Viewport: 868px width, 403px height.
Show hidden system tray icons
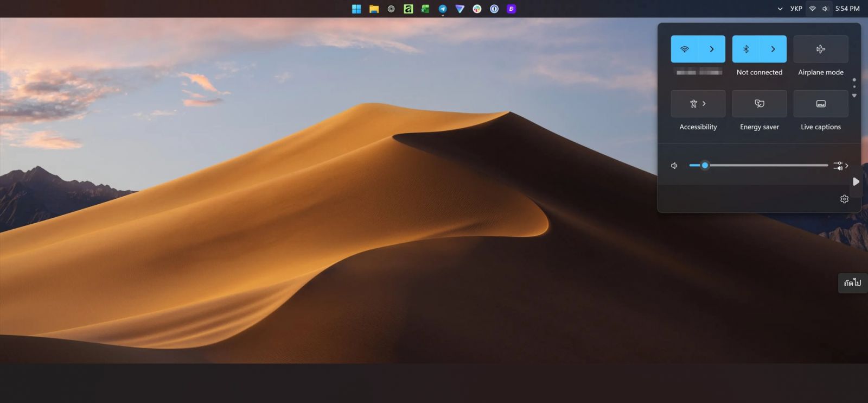click(x=780, y=9)
